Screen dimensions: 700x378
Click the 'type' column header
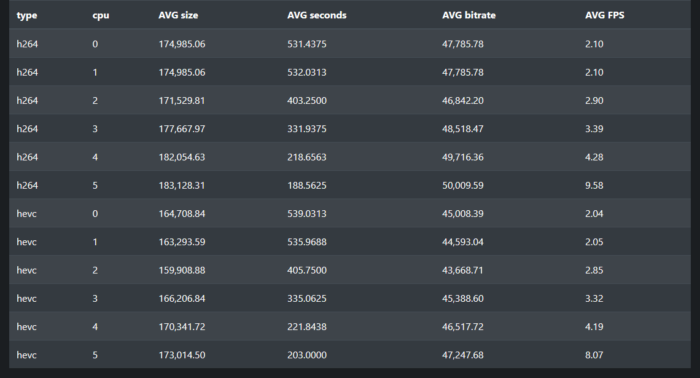[x=27, y=16]
